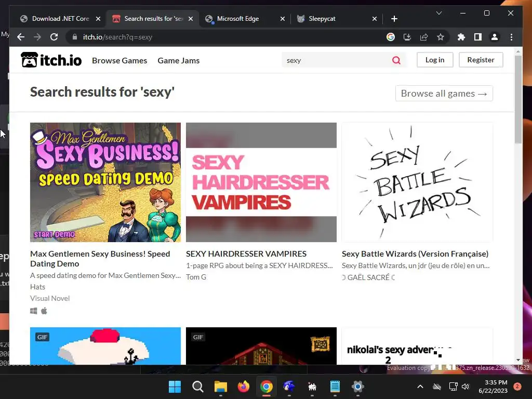Open the Sonic hedgehog taskbar app

coord(289,387)
